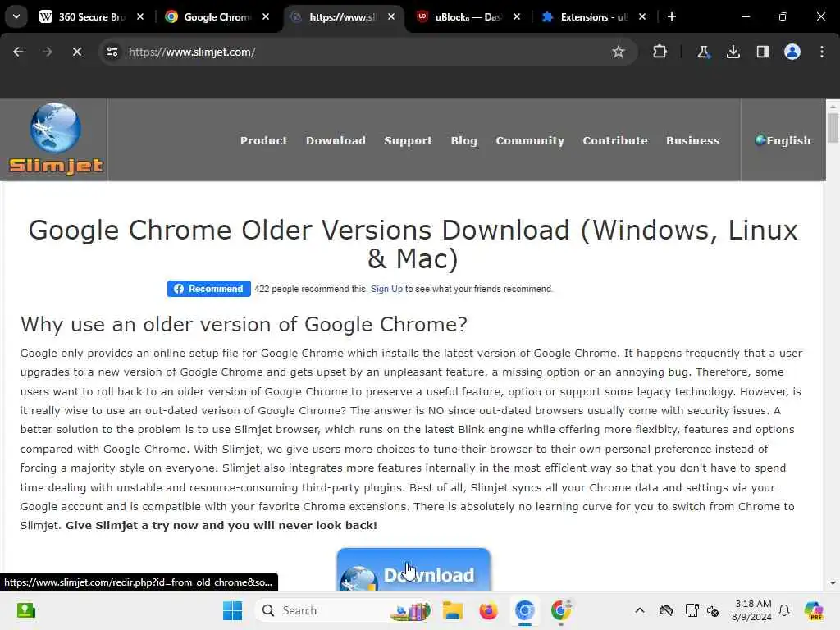Open a new tab with plus button
Screen dimensions: 840x630
click(x=671, y=16)
